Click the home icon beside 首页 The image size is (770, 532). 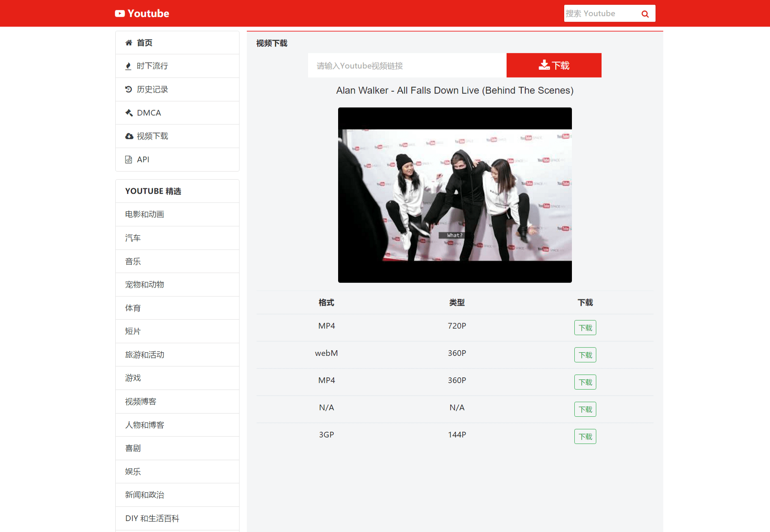[129, 43]
